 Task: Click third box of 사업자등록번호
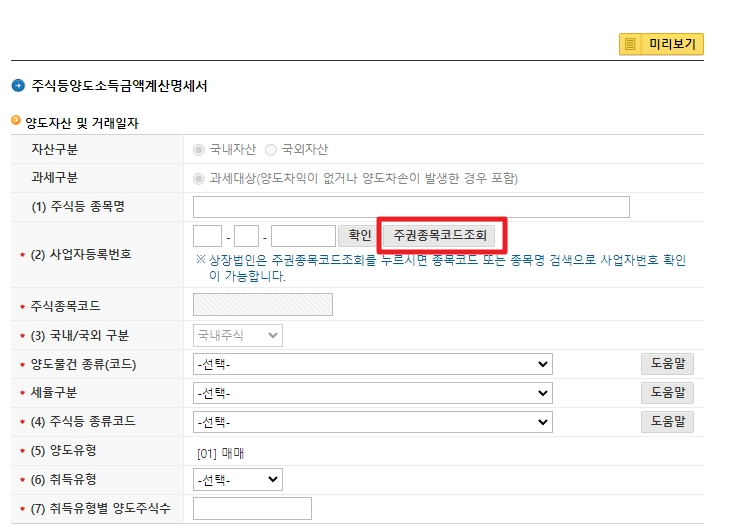tap(303, 236)
